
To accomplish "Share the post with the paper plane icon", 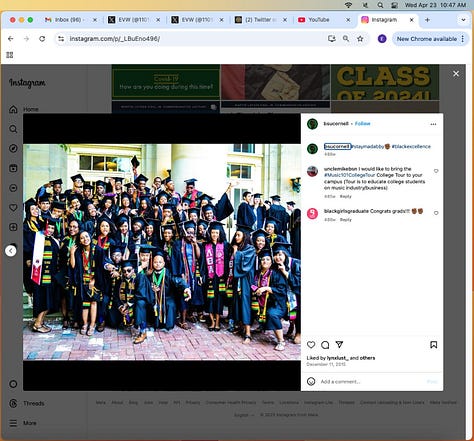I will [x=339, y=344].
